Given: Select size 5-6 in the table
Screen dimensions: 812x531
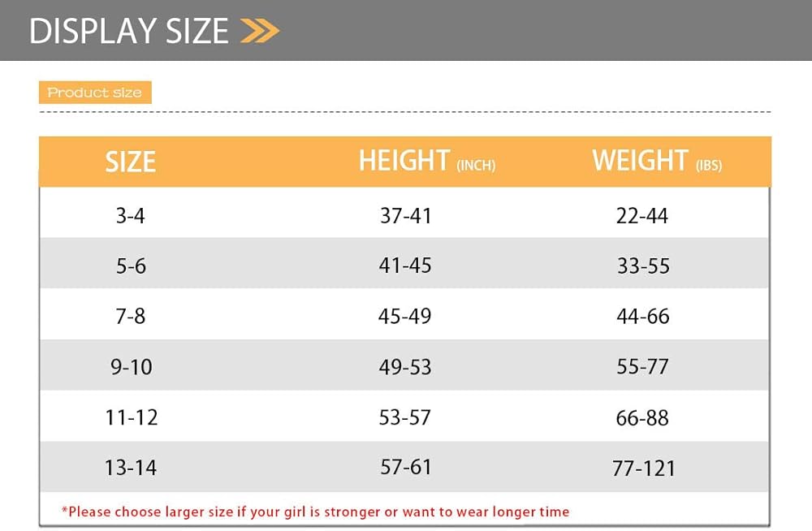Looking at the screenshot, I should tap(131, 266).
